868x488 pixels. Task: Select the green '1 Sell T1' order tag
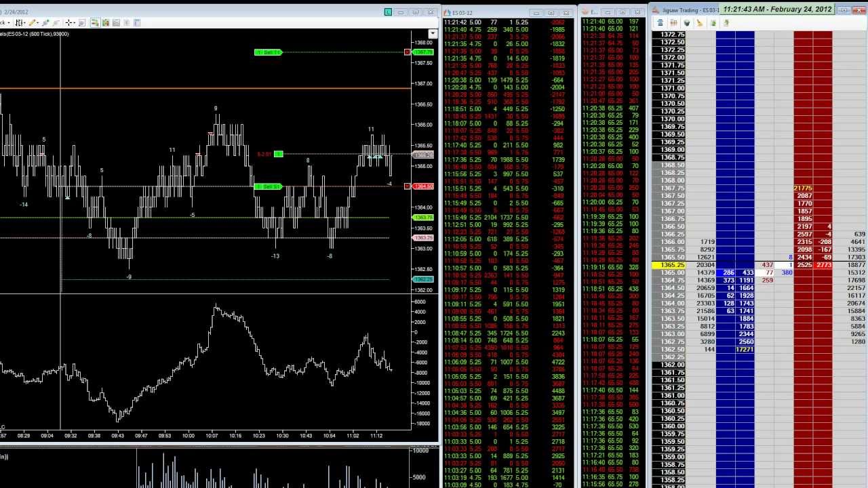tap(268, 52)
